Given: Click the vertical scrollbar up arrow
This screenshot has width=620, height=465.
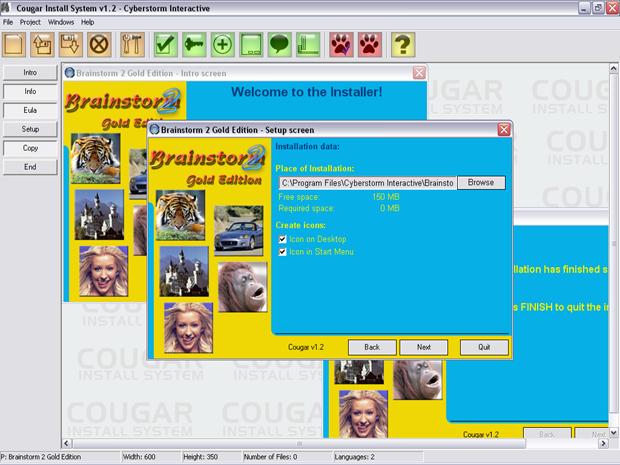Looking at the screenshot, I should [614, 68].
